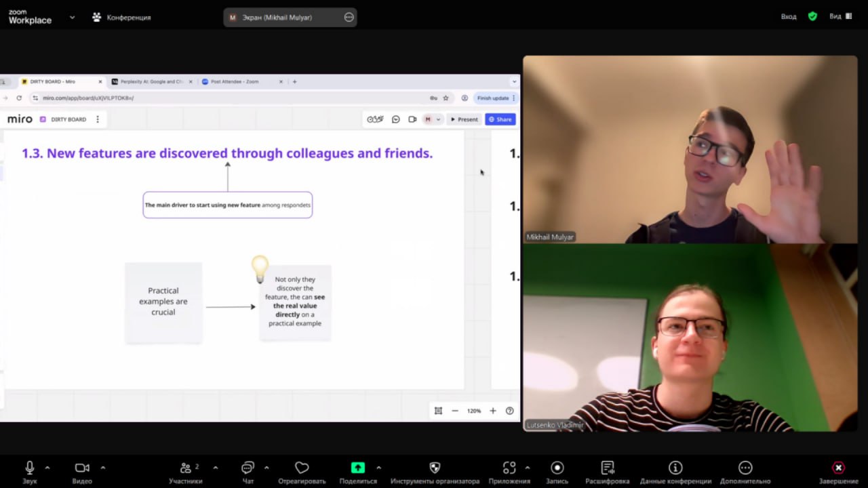868x488 pixels.
Task: Open Расшифровка transcription icon
Action: 607,468
